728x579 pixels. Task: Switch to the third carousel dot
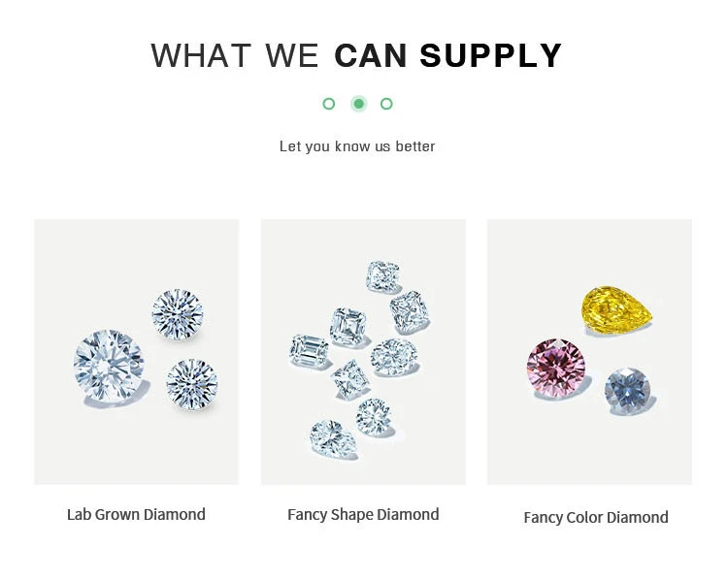[386, 104]
